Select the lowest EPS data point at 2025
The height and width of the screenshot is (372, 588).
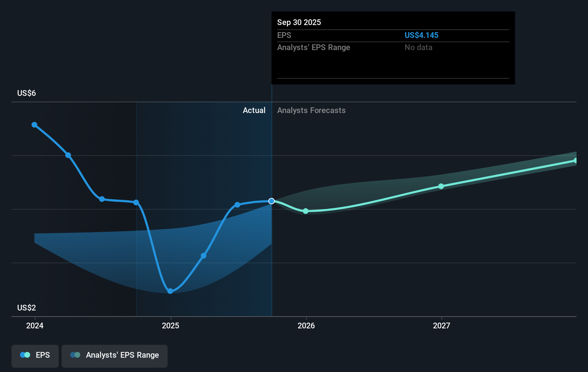(x=170, y=291)
